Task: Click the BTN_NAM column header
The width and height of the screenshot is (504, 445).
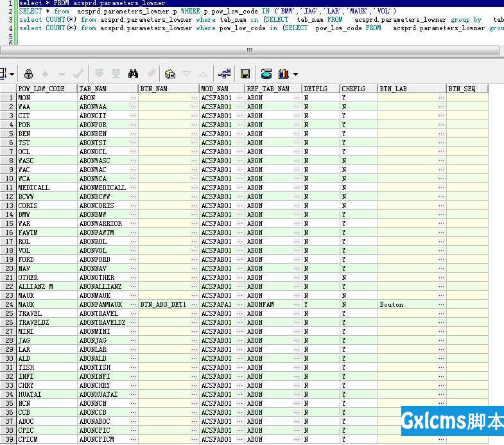Action: 169,89
